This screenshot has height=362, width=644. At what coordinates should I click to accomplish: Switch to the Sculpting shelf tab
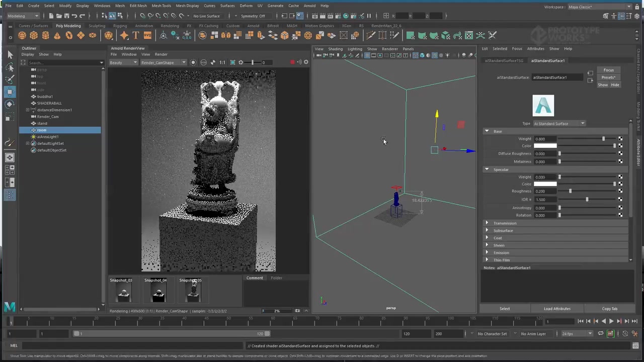[97, 26]
